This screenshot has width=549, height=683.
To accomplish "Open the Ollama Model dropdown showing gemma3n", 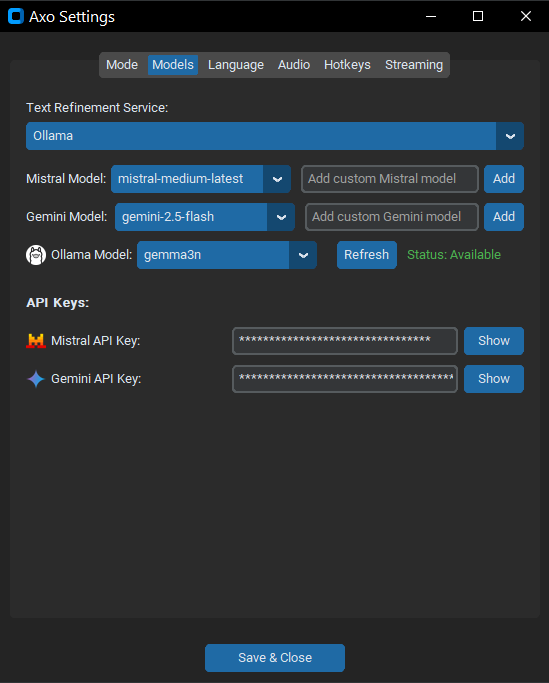I will [227, 255].
